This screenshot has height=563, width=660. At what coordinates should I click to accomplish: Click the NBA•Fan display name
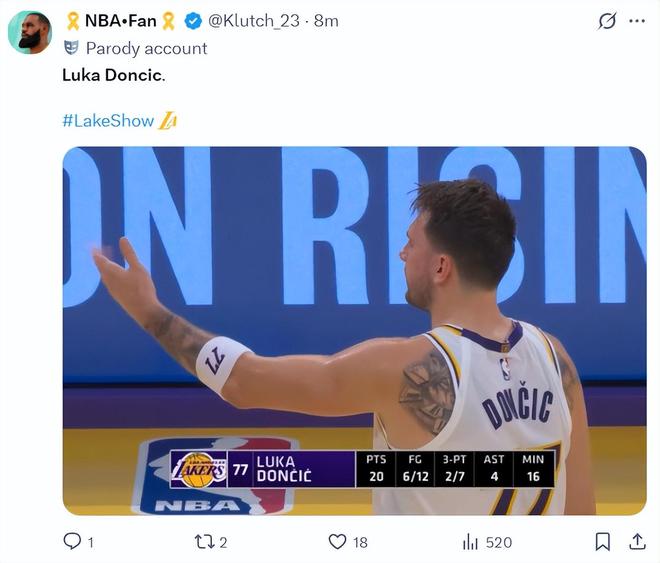point(121,21)
